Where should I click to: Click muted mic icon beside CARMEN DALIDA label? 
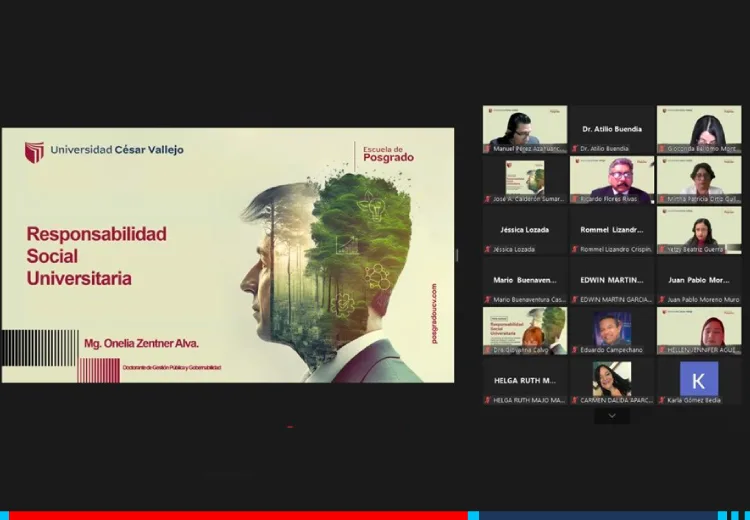[574, 400]
